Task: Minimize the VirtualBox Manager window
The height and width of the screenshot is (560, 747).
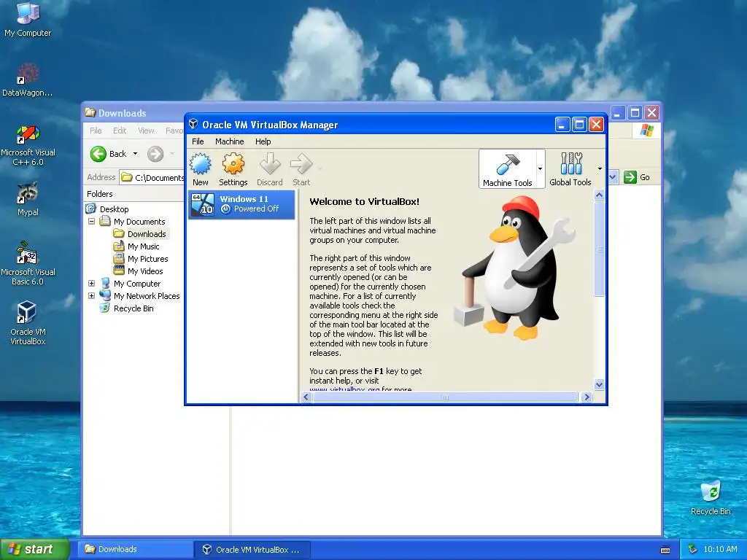Action: click(x=562, y=125)
